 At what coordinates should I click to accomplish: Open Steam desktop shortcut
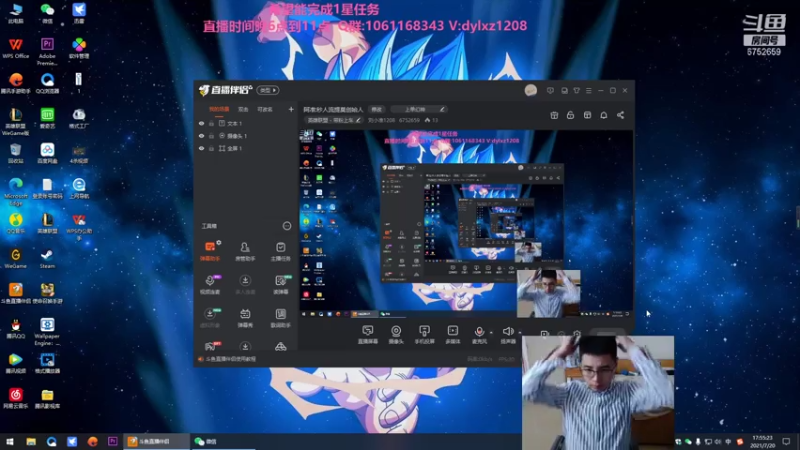tap(47, 258)
